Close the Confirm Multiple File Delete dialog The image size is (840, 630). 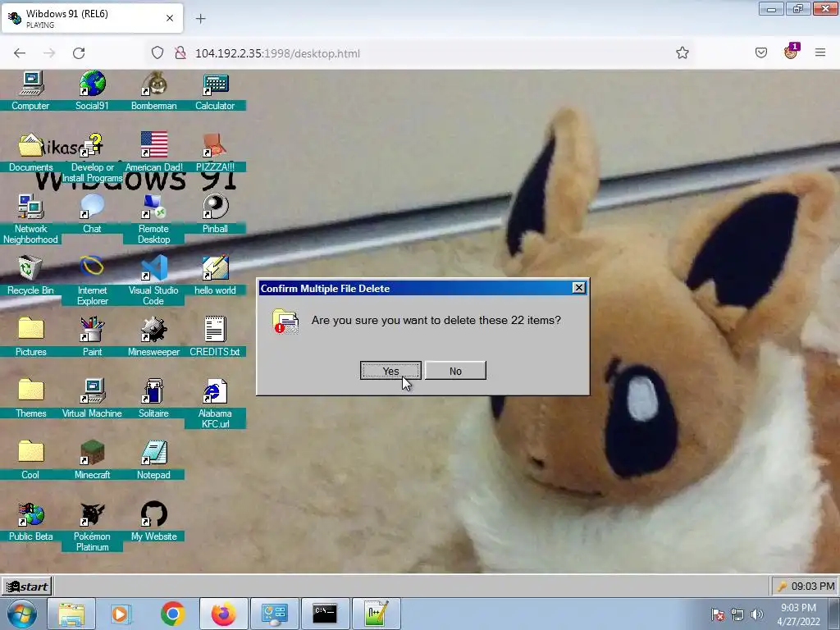[x=578, y=288]
